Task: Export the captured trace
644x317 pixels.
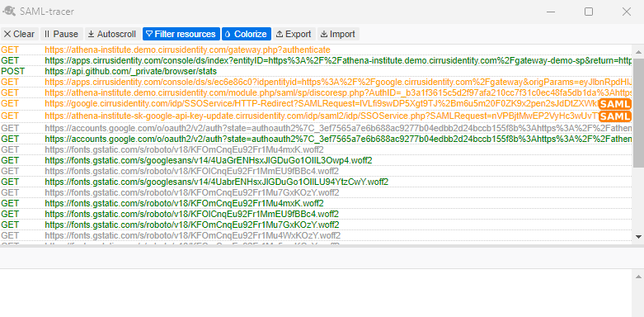Action: click(x=294, y=34)
